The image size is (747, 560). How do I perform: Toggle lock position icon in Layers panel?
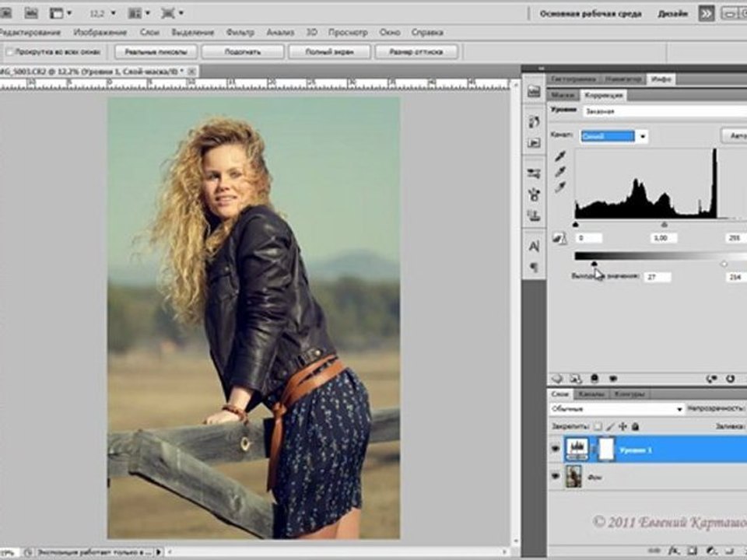pyautogui.click(x=622, y=426)
